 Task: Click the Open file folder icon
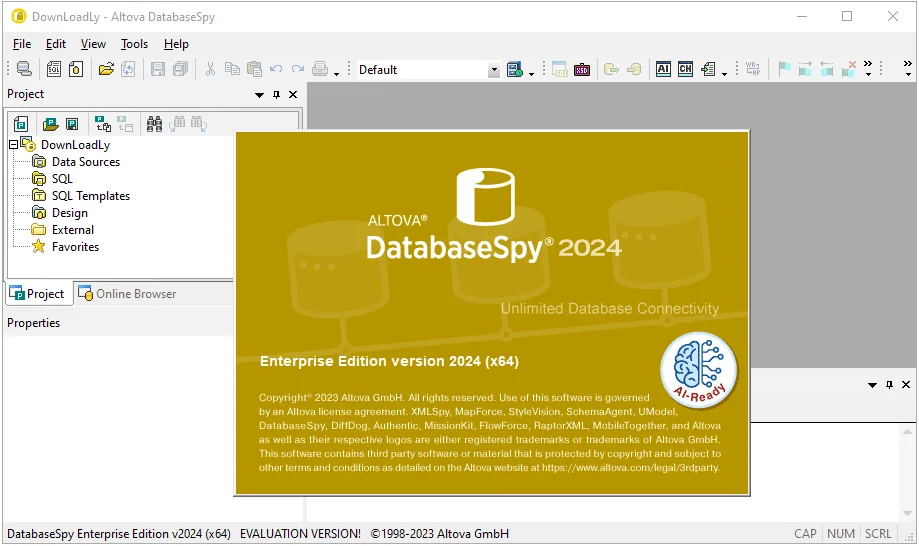tap(106, 69)
